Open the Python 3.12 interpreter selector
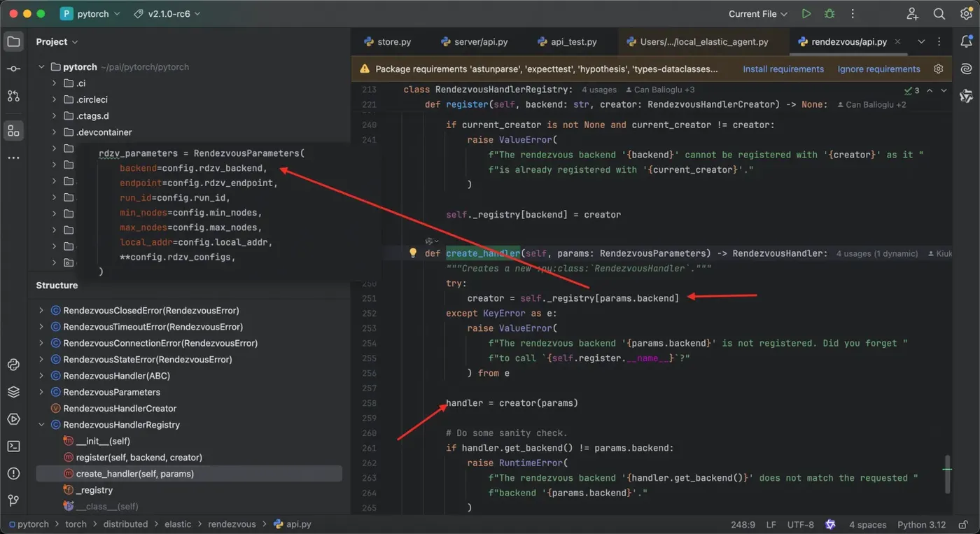The height and width of the screenshot is (534, 980). [x=922, y=525]
